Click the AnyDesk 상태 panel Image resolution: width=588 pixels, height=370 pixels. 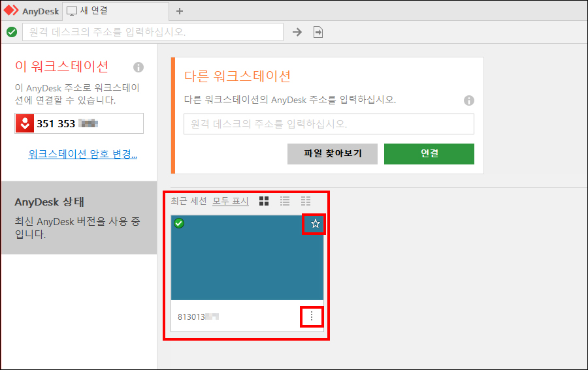point(79,217)
